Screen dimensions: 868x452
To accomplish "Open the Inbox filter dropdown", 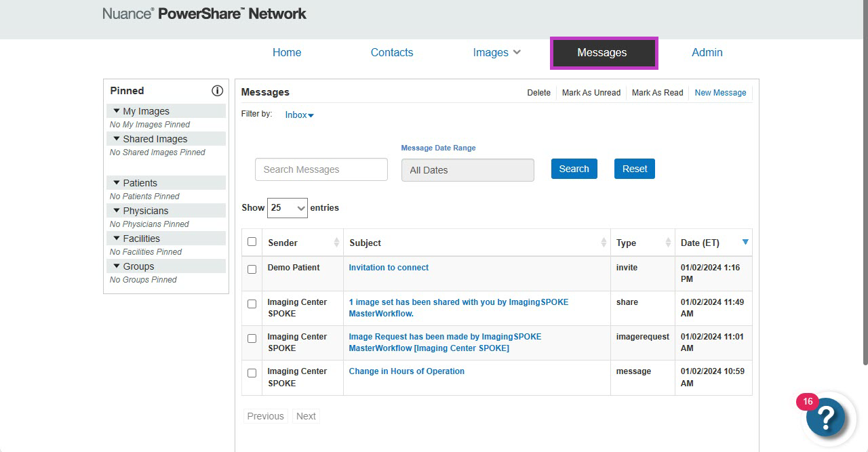I will point(299,115).
